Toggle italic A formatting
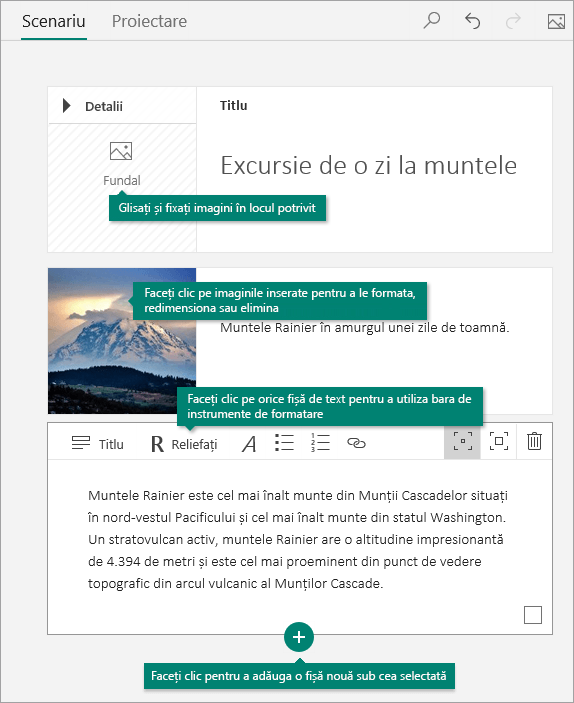 point(249,444)
